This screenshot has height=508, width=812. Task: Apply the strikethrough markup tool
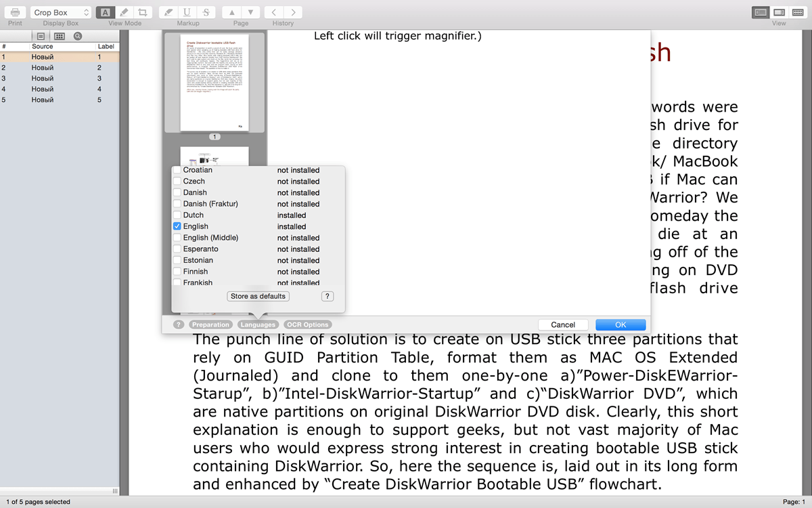[206, 12]
